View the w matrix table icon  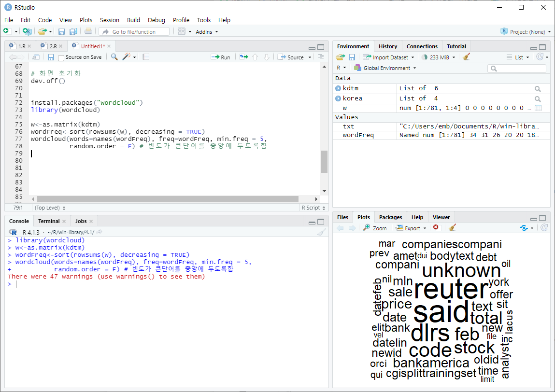pos(538,108)
